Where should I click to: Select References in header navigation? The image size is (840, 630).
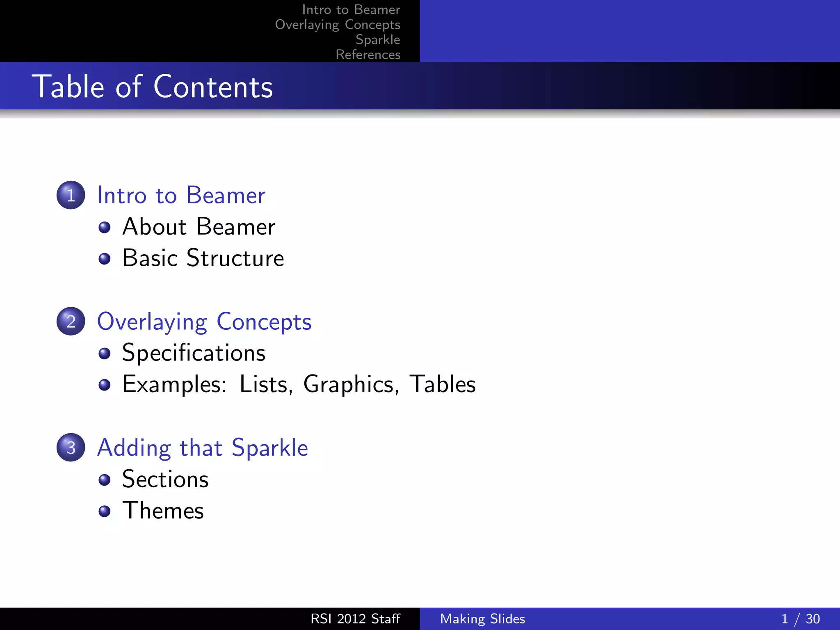click(x=367, y=55)
